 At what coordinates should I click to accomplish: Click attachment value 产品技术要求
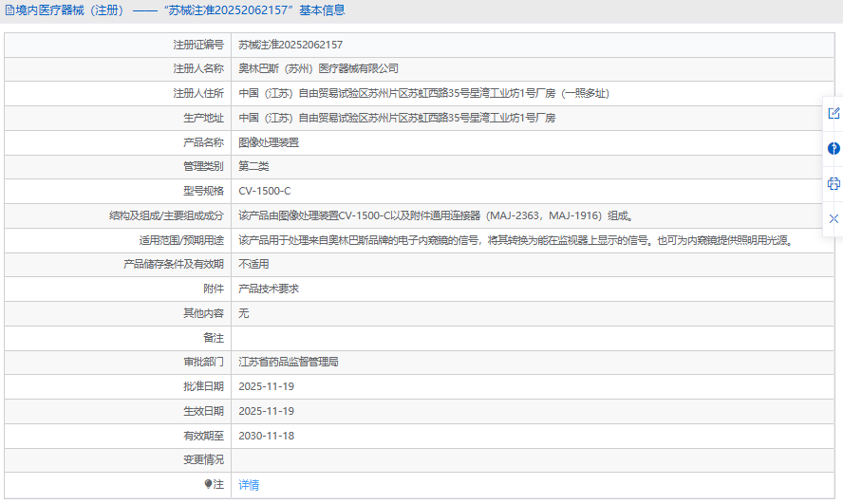(269, 289)
